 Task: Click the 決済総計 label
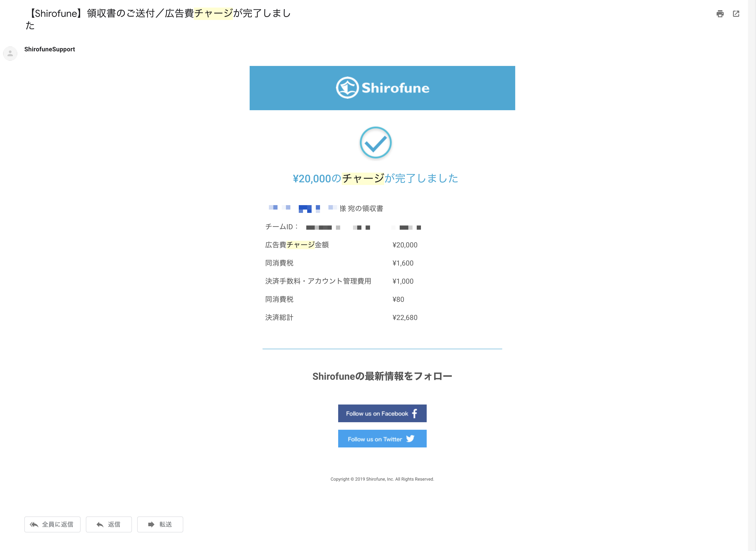pos(279,318)
